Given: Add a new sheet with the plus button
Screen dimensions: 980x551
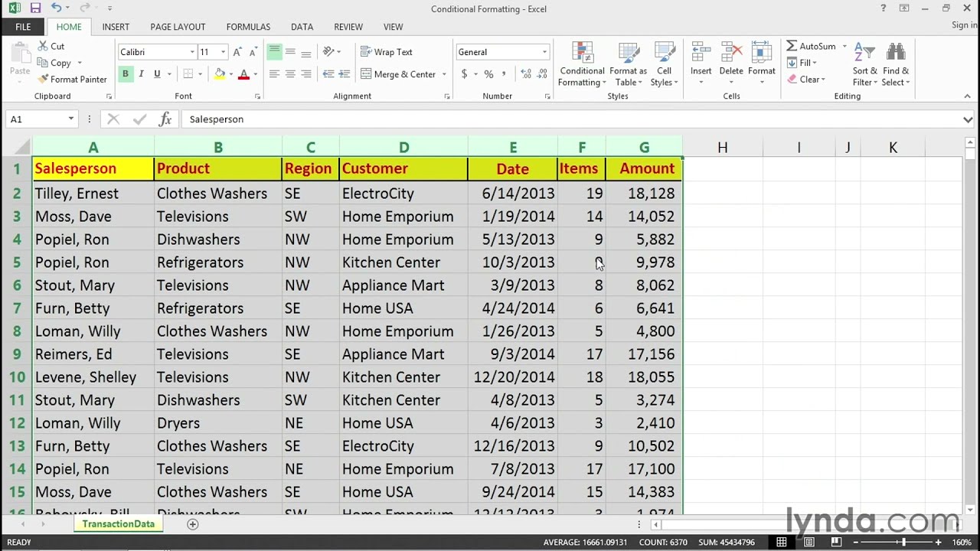Looking at the screenshot, I should [x=193, y=524].
